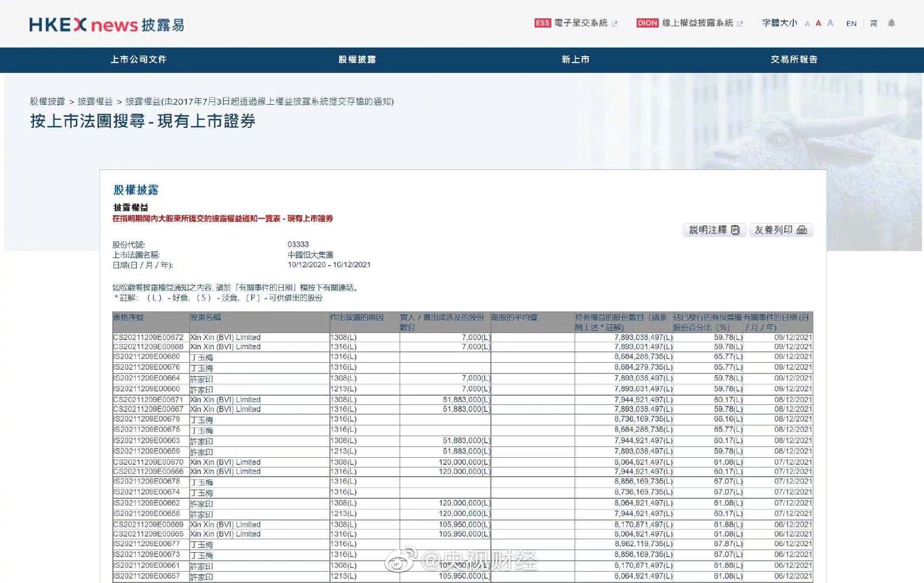Screen dimensions: 924x583
Task: Click form serial IS20211209E00676
Action: [x=146, y=367]
